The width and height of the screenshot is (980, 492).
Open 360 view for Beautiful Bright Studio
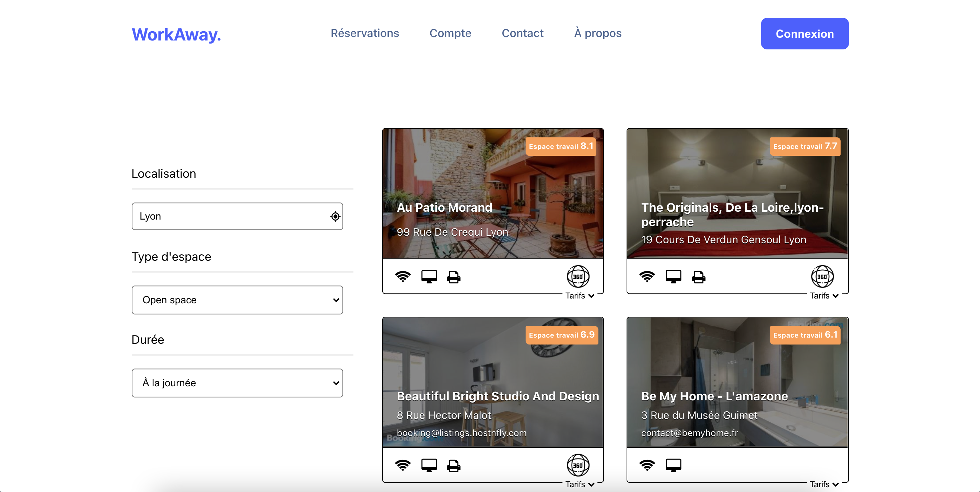[577, 465]
